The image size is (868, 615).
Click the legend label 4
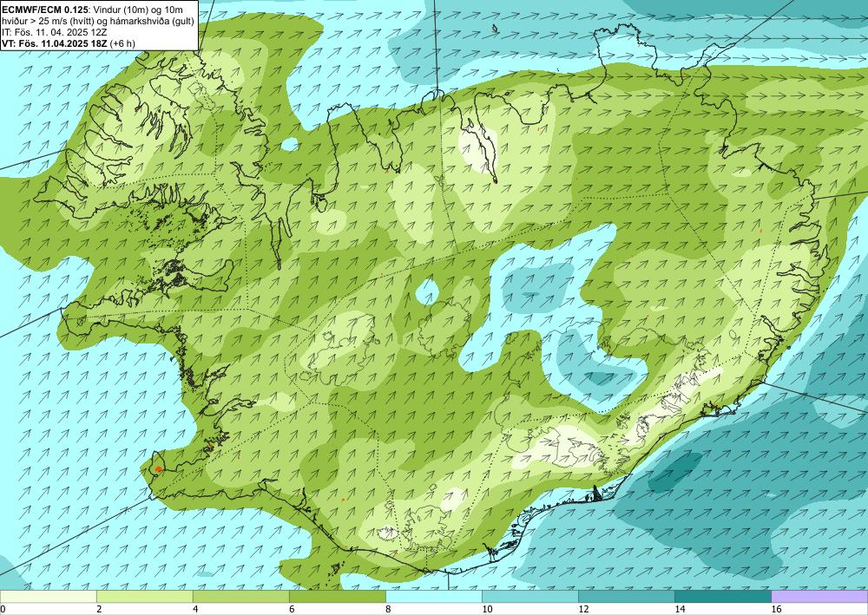coord(195,609)
